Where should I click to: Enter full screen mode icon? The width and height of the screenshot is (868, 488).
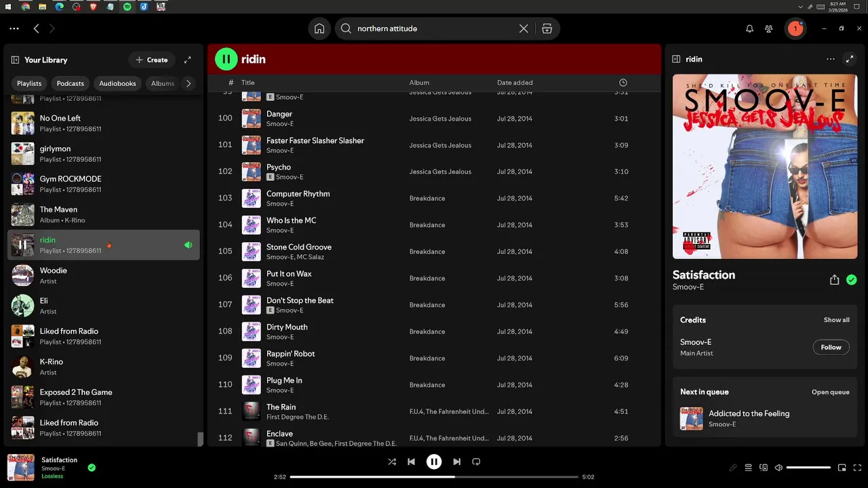pyautogui.click(x=856, y=468)
